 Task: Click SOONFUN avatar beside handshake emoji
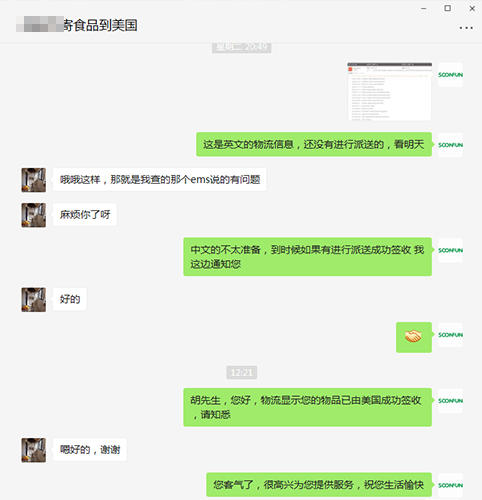pos(450,335)
